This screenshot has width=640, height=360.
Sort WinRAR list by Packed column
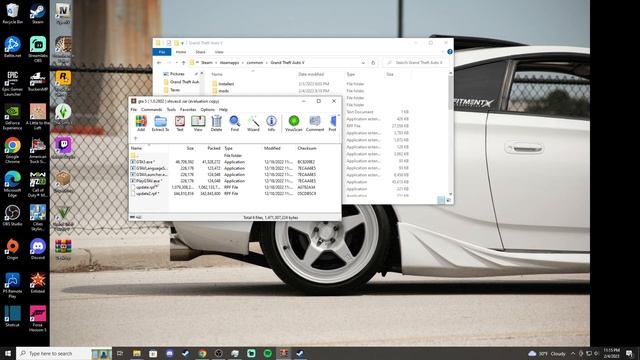213,148
